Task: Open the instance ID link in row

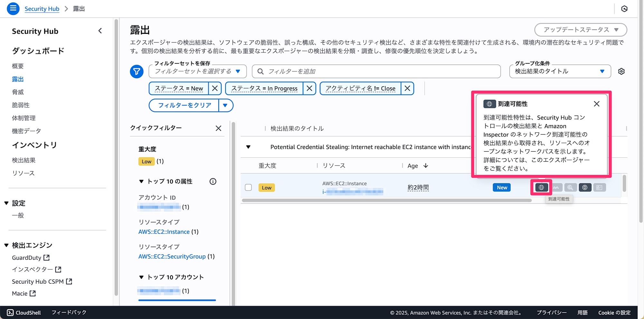Action: point(353,192)
